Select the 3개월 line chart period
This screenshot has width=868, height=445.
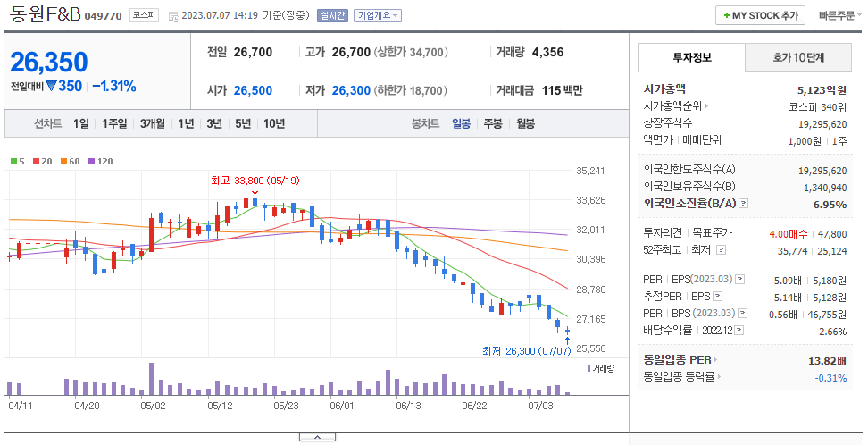point(152,123)
